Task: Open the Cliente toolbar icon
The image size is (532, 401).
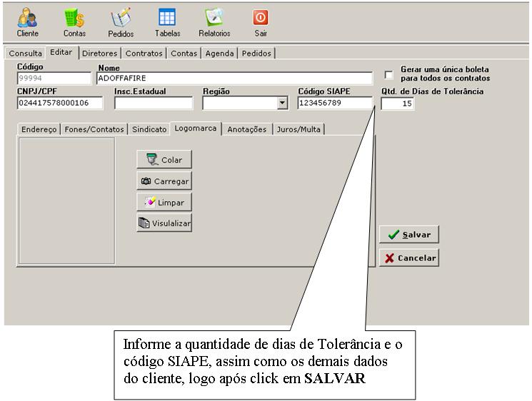Action: pyautogui.click(x=28, y=22)
